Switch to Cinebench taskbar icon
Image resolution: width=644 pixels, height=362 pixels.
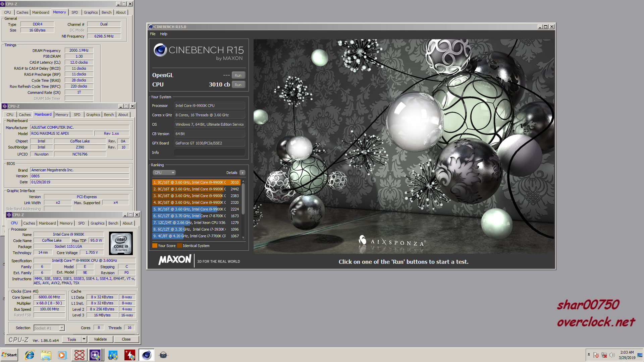click(x=146, y=355)
